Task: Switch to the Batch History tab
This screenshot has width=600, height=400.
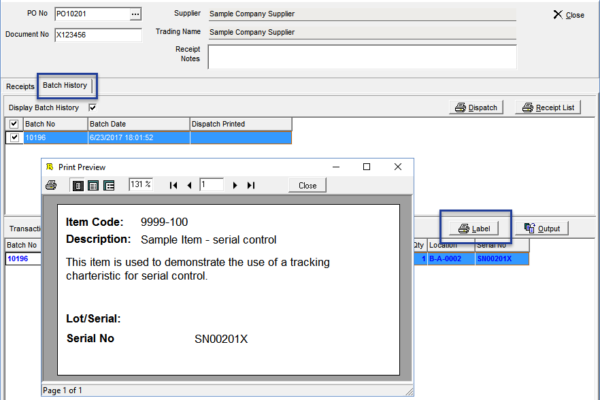Action: pyautogui.click(x=65, y=85)
